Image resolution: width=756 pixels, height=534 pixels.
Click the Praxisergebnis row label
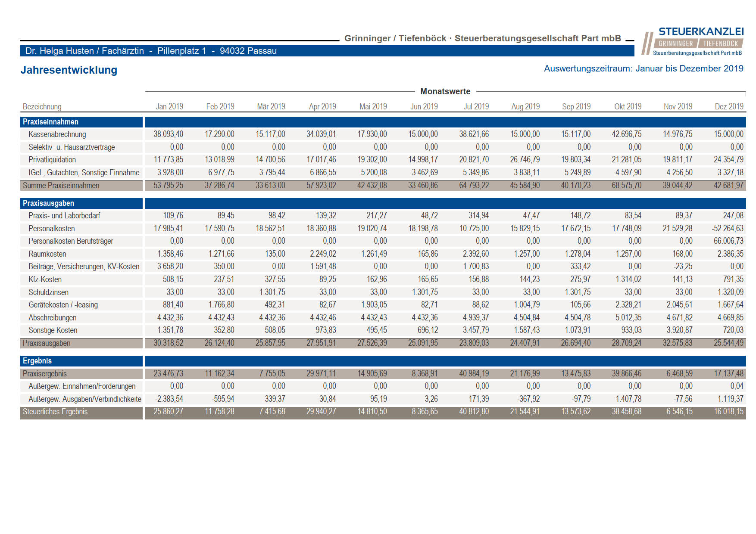tap(45, 374)
